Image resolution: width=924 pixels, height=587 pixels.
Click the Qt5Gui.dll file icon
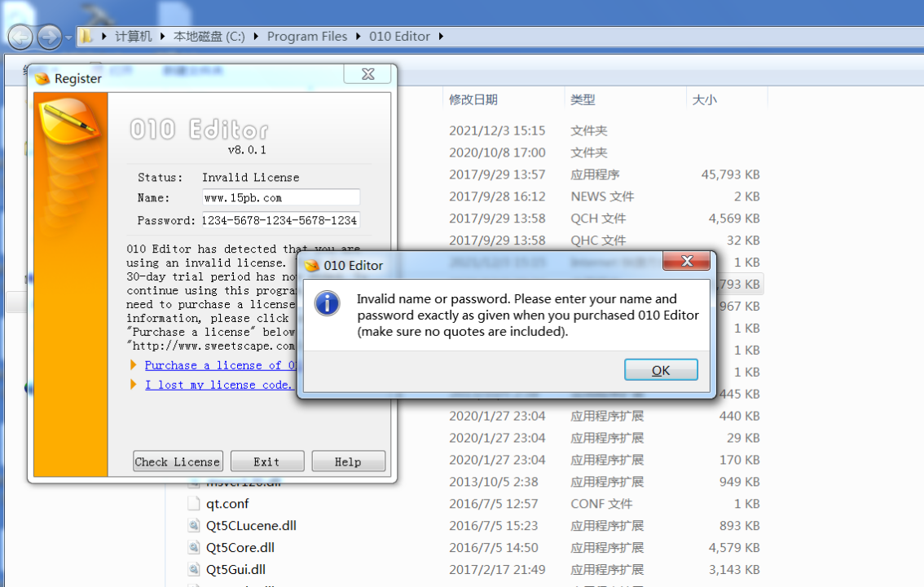pos(194,569)
